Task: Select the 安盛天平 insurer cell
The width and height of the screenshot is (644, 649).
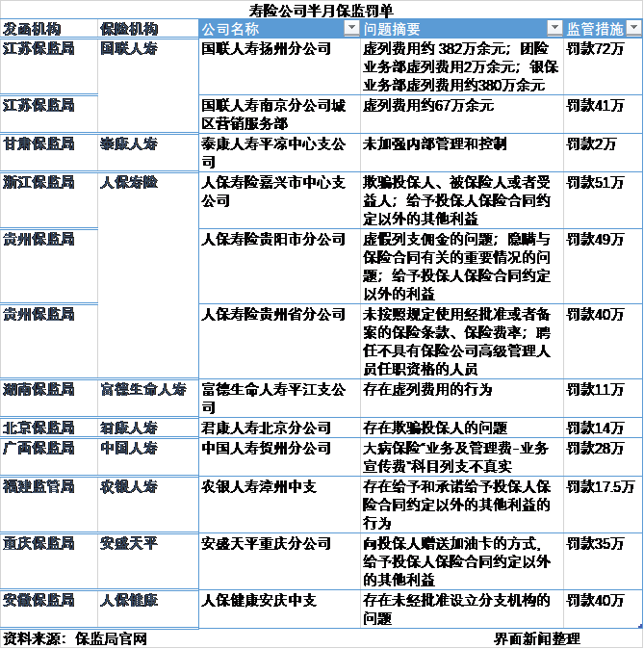Action: 148,561
